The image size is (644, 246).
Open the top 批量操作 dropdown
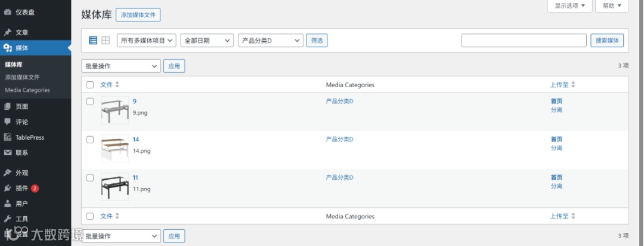coord(121,66)
